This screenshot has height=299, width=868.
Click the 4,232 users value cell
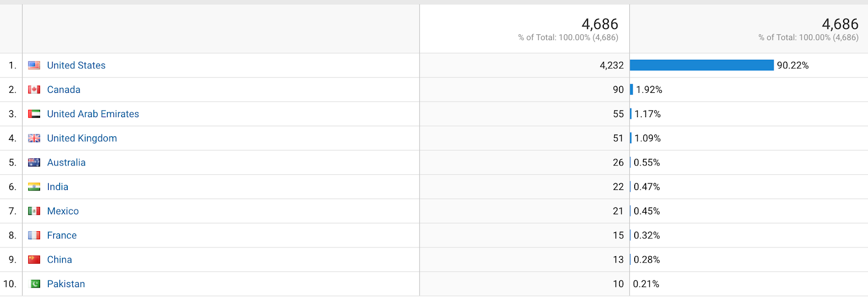pos(611,65)
